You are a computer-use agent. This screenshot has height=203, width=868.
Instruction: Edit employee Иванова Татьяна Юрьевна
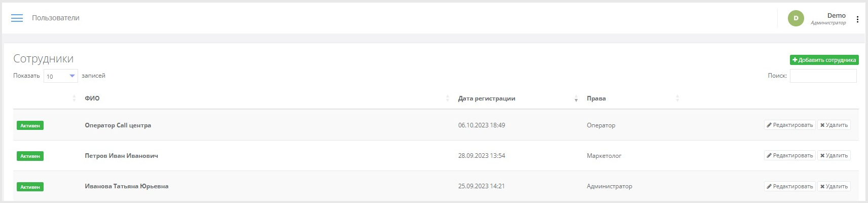pyautogui.click(x=789, y=186)
